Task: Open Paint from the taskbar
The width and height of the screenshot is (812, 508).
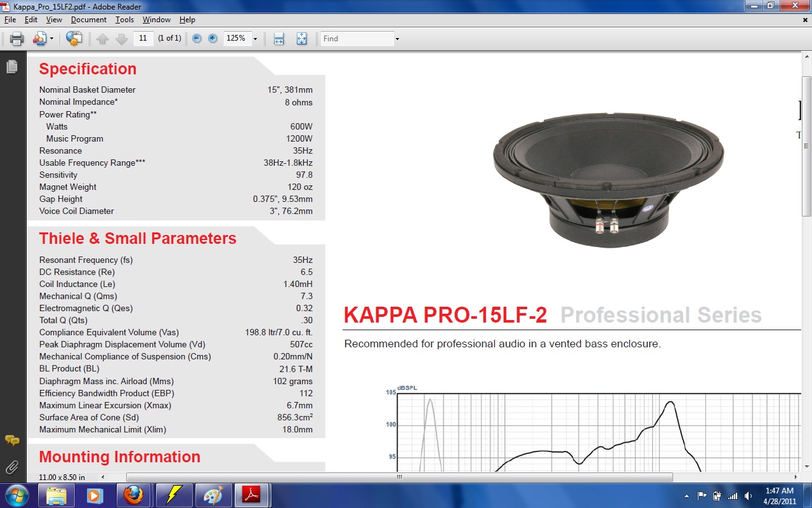Action: (213, 495)
